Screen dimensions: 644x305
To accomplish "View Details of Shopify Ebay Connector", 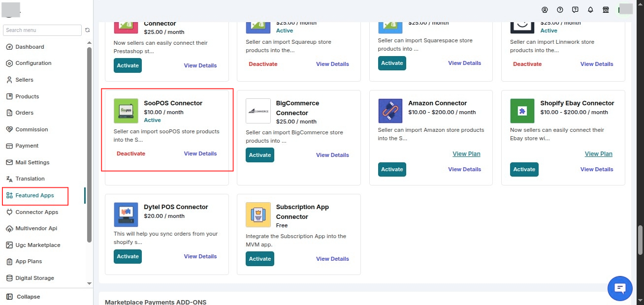I will tap(597, 169).
